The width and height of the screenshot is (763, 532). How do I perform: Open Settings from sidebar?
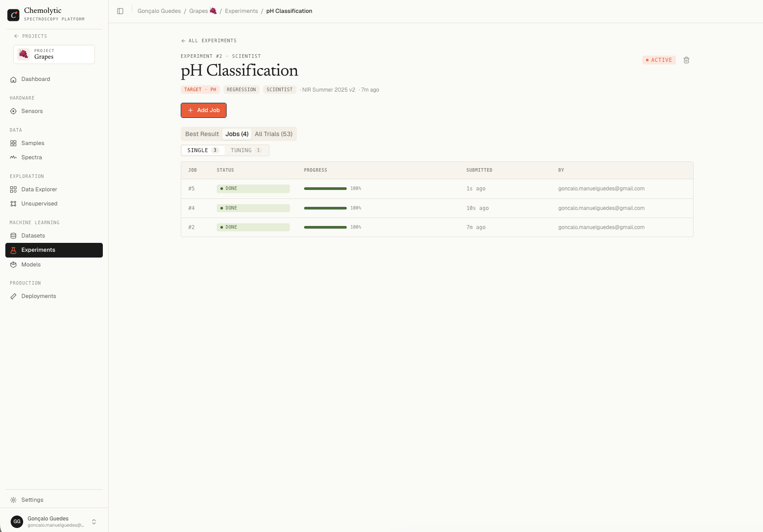tap(54, 500)
